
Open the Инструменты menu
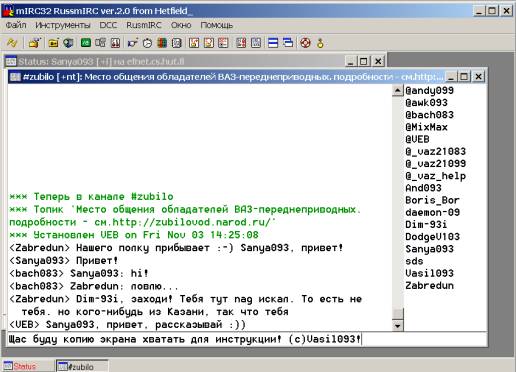tap(63, 25)
